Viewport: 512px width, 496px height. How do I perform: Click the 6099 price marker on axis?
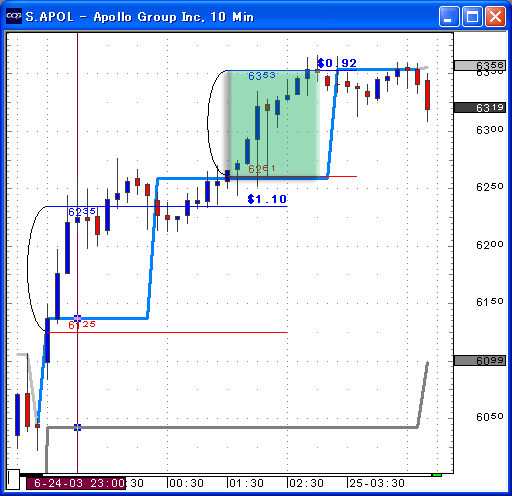click(x=480, y=360)
